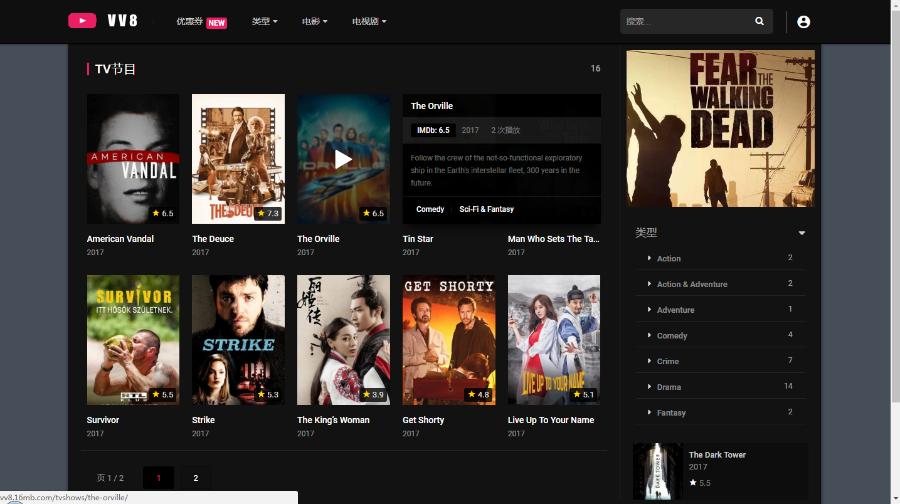Viewport: 900px width, 504px height.
Task: Click the search magnifier icon
Action: pos(759,21)
